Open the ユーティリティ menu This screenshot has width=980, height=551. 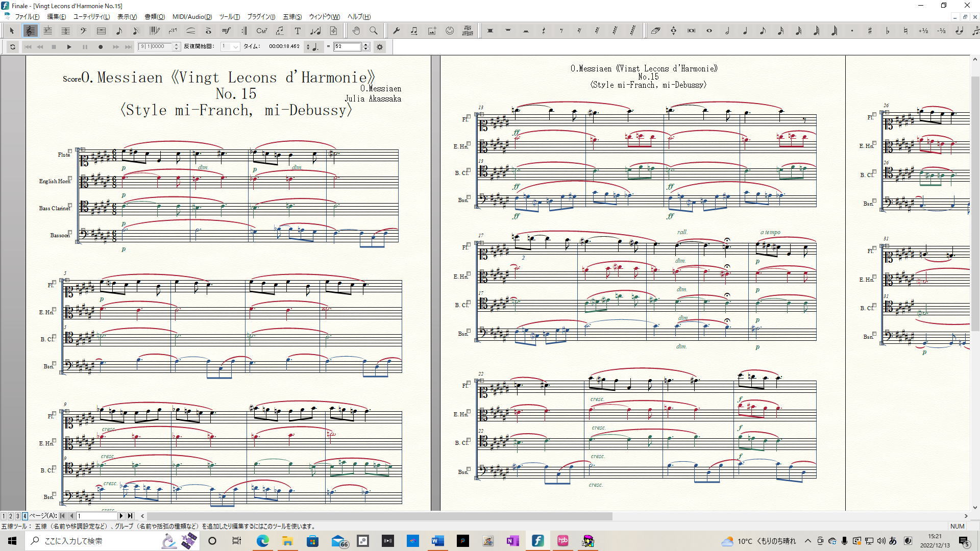tap(91, 17)
